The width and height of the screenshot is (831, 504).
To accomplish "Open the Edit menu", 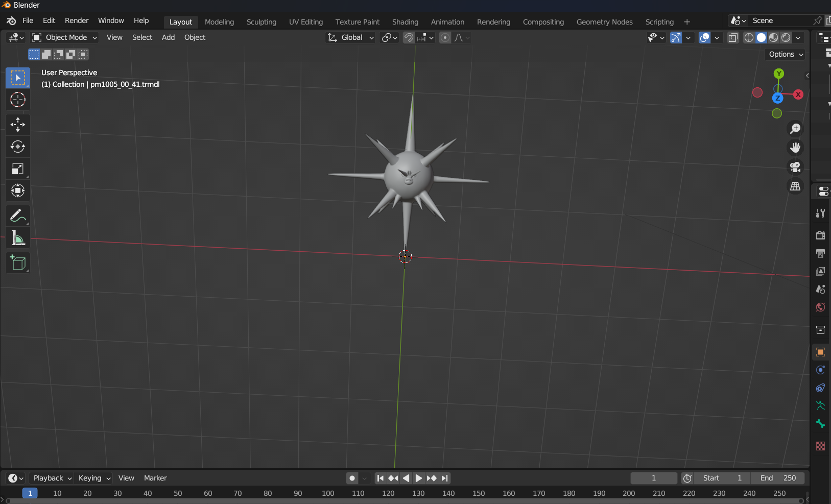I will tap(49, 20).
